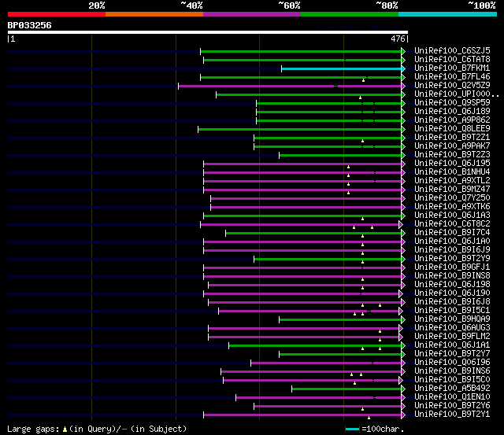
Task: Select the UniRef100_B7FKM1 hit label
Action: 452,68
